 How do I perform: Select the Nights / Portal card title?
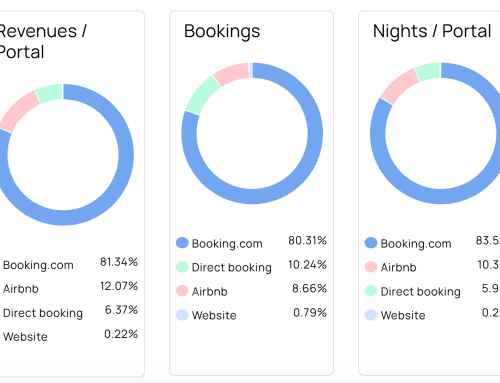point(432,31)
